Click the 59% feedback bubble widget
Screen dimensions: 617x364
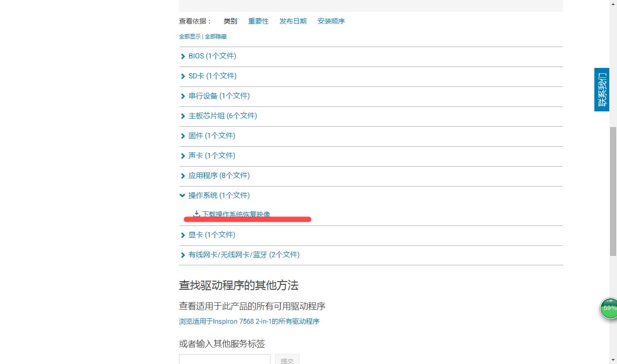608,308
